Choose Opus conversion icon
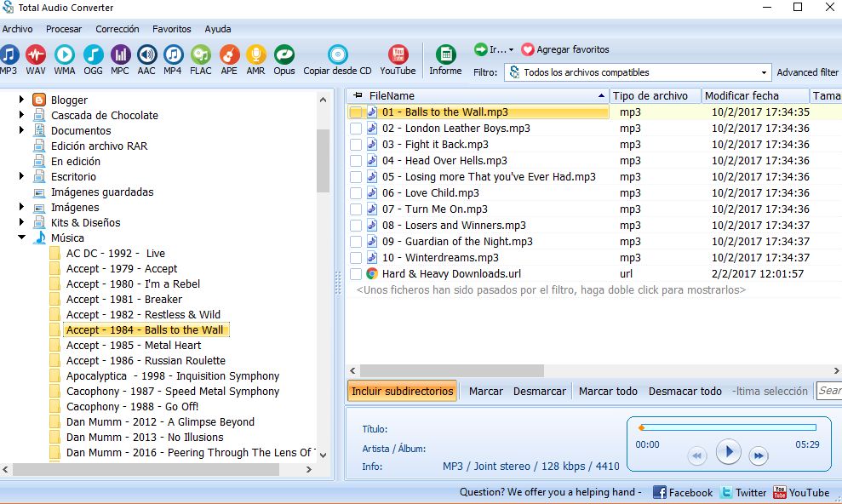Screen dimensions: 842x504 click(284, 54)
